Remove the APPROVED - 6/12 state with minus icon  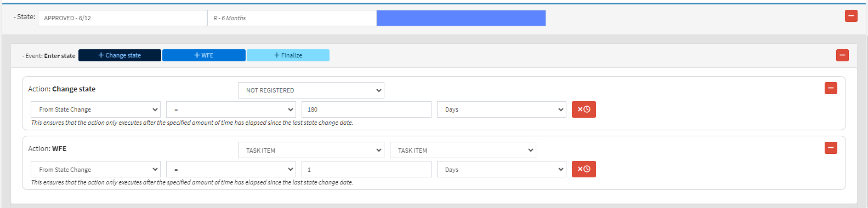[x=851, y=16]
